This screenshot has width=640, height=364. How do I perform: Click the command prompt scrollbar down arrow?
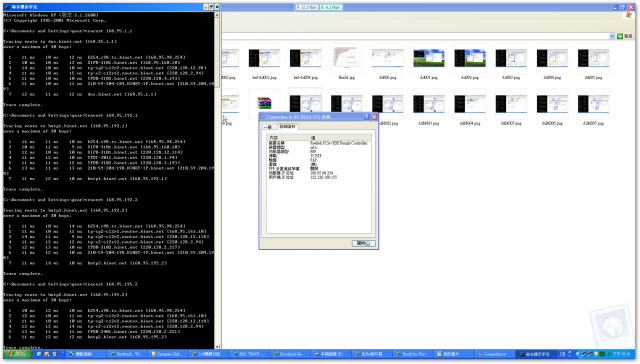click(217, 346)
